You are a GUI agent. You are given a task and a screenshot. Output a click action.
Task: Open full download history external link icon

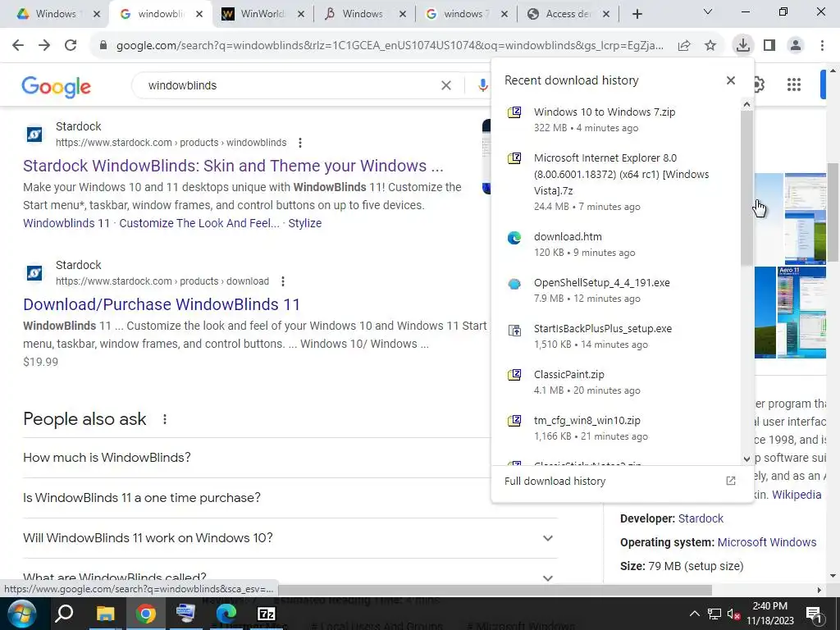pos(731,481)
